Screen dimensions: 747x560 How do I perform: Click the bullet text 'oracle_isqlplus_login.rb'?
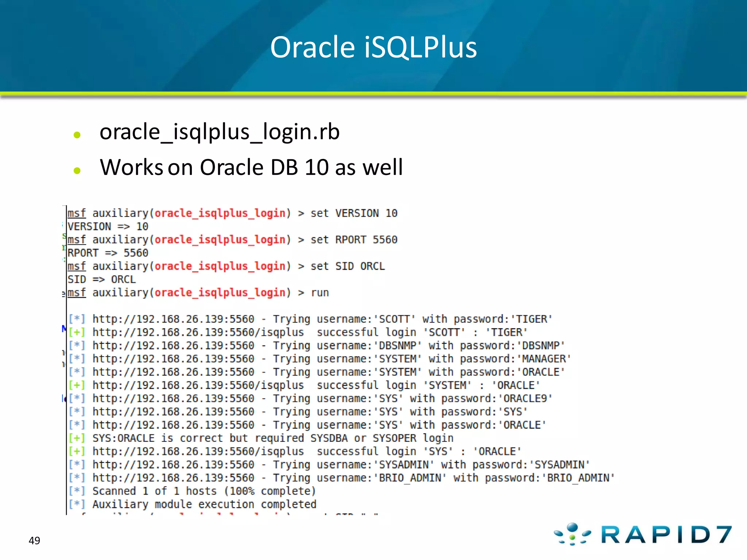click(220, 132)
